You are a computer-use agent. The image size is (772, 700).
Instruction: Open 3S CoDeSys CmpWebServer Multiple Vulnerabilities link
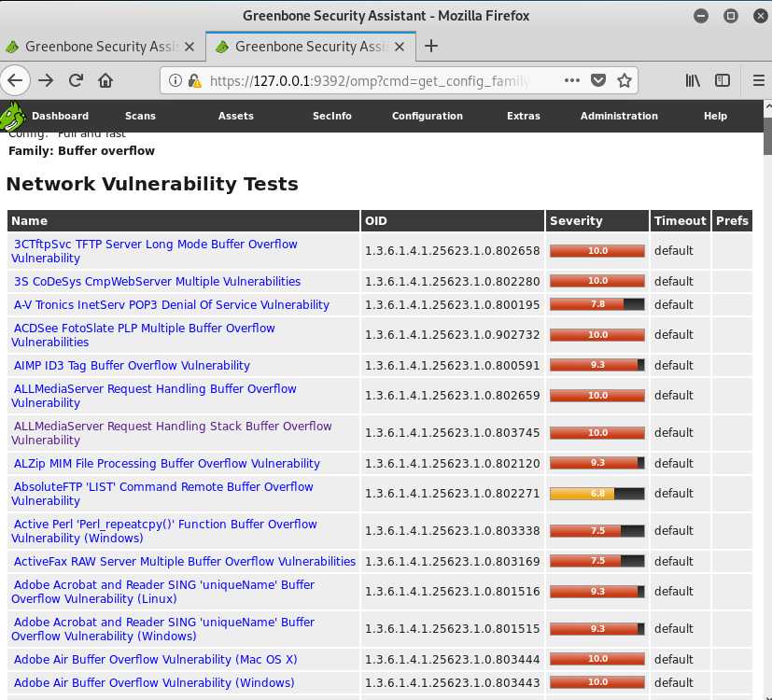[157, 282]
